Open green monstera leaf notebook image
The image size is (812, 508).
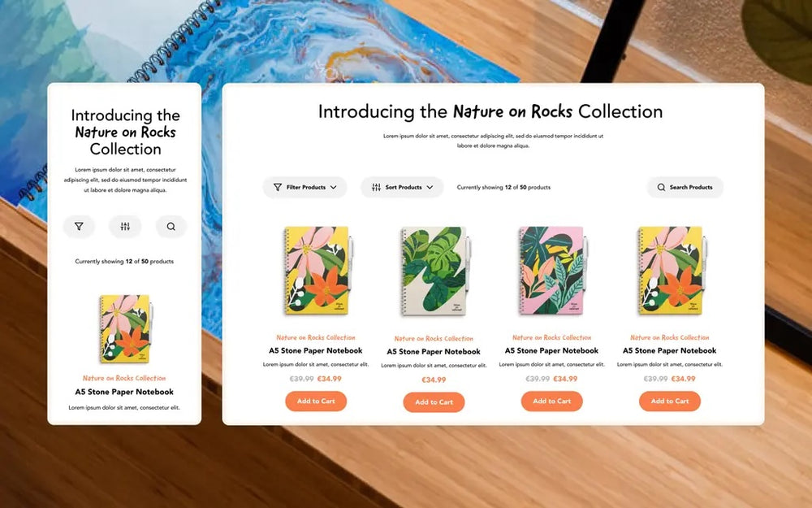tap(435, 271)
